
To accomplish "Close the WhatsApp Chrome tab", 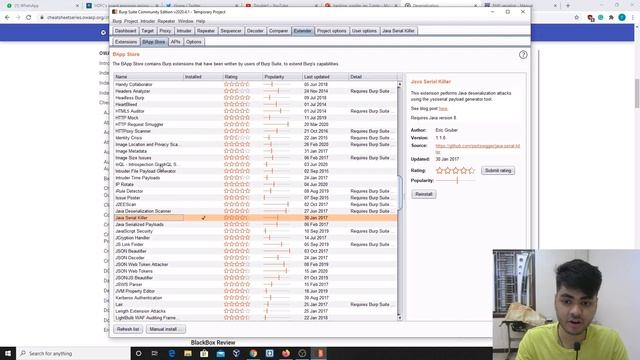I will (x=78, y=6).
